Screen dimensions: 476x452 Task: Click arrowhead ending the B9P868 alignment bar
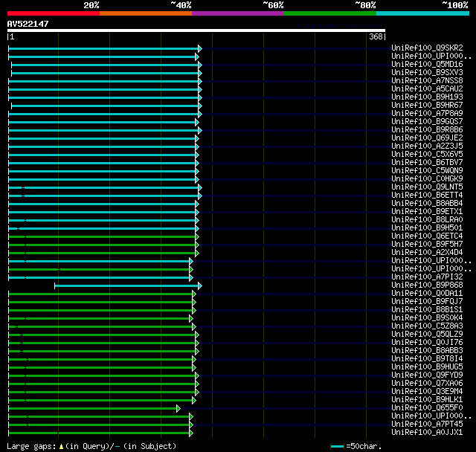point(199,285)
